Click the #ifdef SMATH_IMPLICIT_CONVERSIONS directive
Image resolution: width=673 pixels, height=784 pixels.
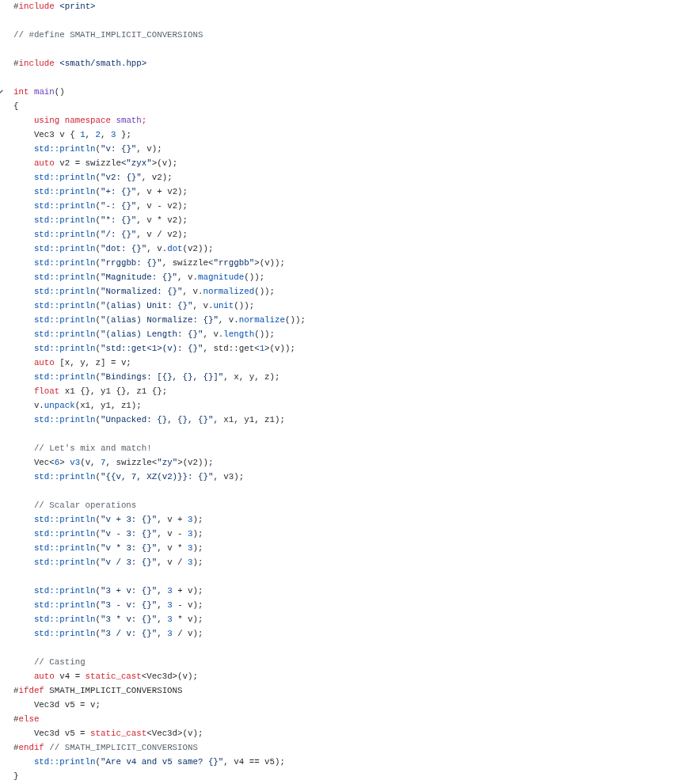pyautogui.click(x=97, y=691)
